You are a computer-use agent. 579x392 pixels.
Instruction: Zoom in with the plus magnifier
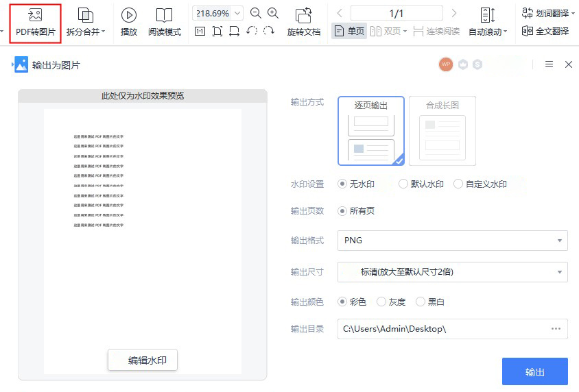[x=273, y=13]
